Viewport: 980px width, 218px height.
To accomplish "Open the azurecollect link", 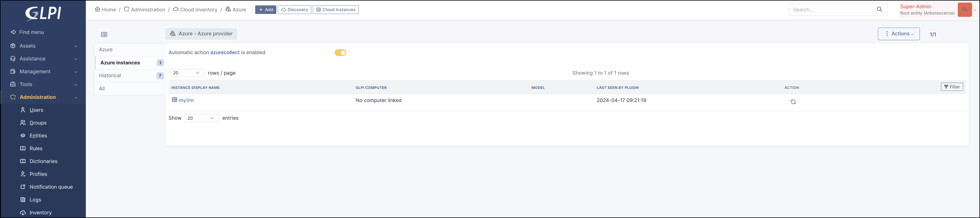I will 225,52.
